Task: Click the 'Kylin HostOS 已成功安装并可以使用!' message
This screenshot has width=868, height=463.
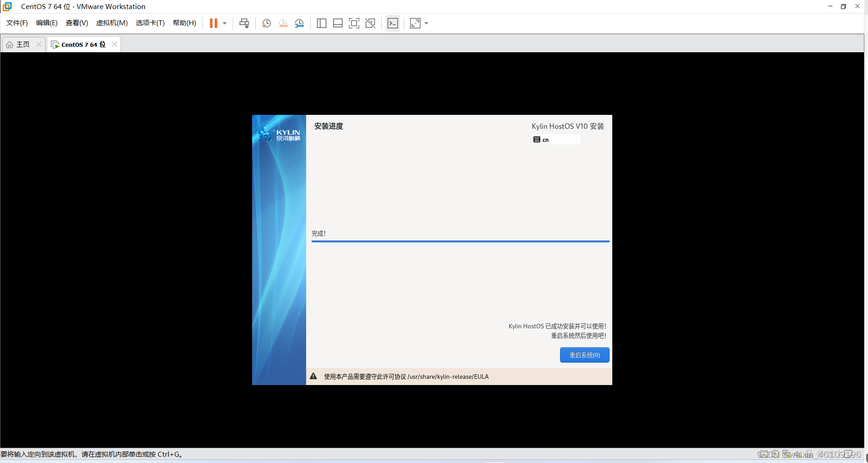Action: click(557, 326)
